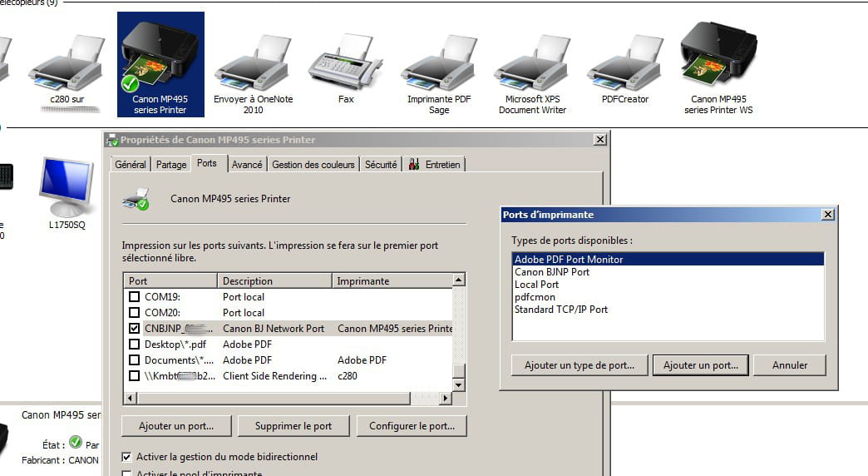Click Ajouter un type de port button

point(579,365)
